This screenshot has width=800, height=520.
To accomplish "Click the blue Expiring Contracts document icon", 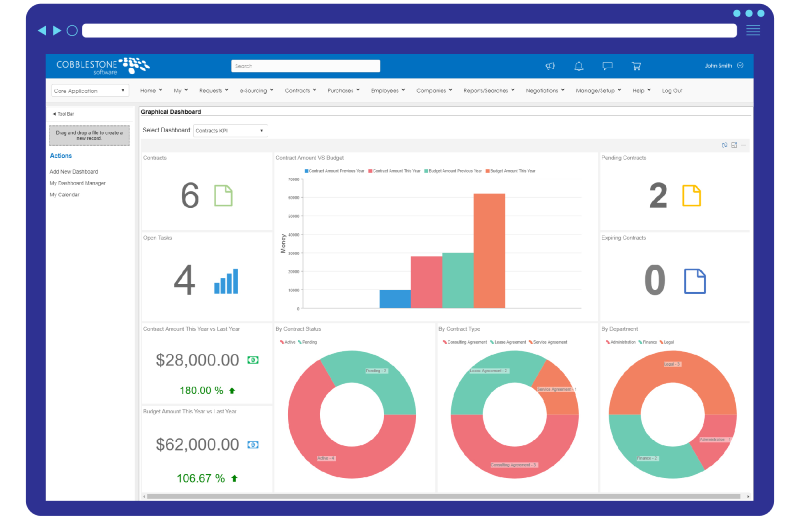I will point(694,281).
